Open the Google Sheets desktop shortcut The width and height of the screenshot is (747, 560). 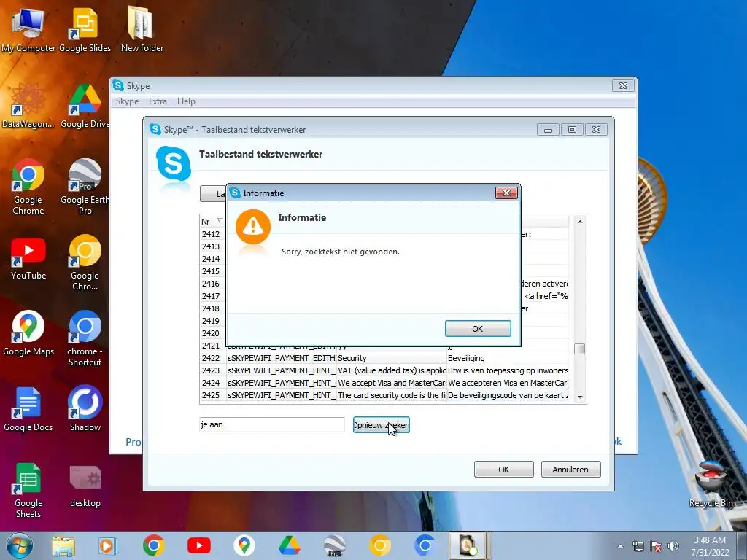tap(28, 491)
